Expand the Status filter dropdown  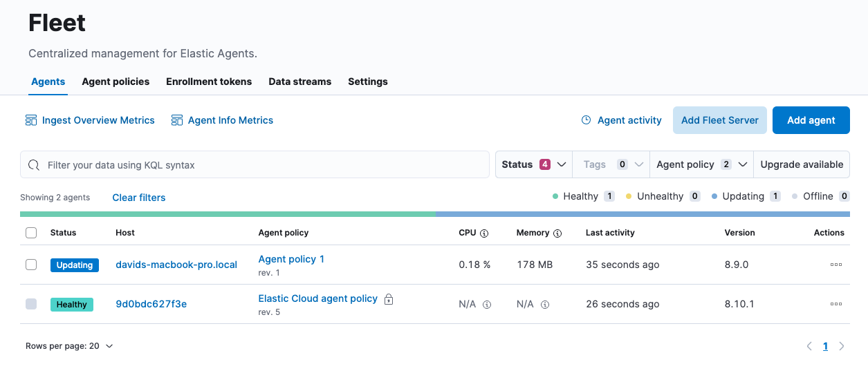coord(533,164)
